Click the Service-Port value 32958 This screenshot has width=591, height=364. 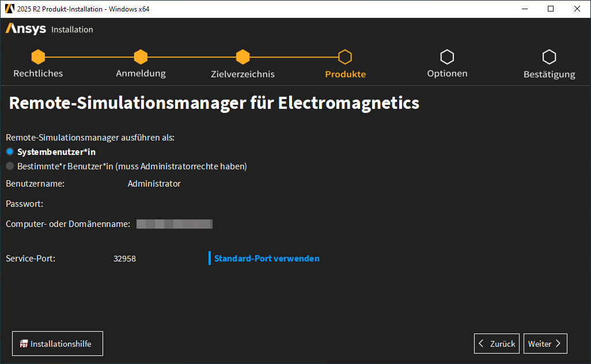tap(125, 259)
